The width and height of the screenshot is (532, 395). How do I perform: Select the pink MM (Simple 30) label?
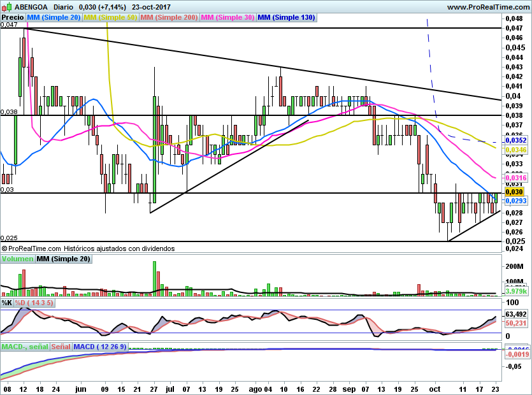(x=227, y=18)
